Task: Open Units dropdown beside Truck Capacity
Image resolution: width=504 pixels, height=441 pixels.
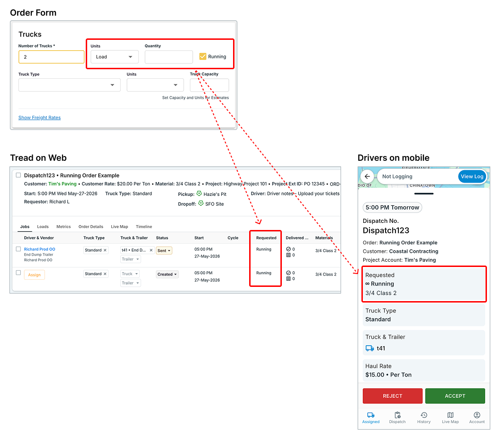Action: (x=155, y=85)
